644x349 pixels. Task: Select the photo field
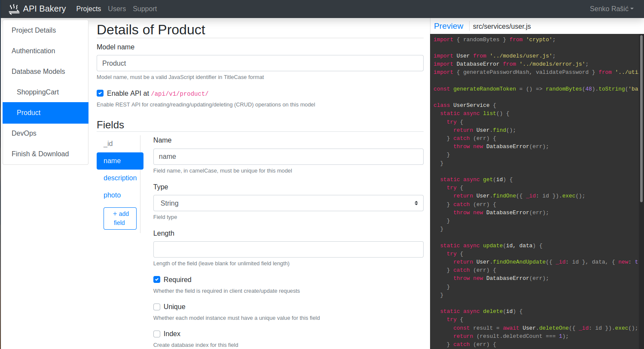coord(120,195)
